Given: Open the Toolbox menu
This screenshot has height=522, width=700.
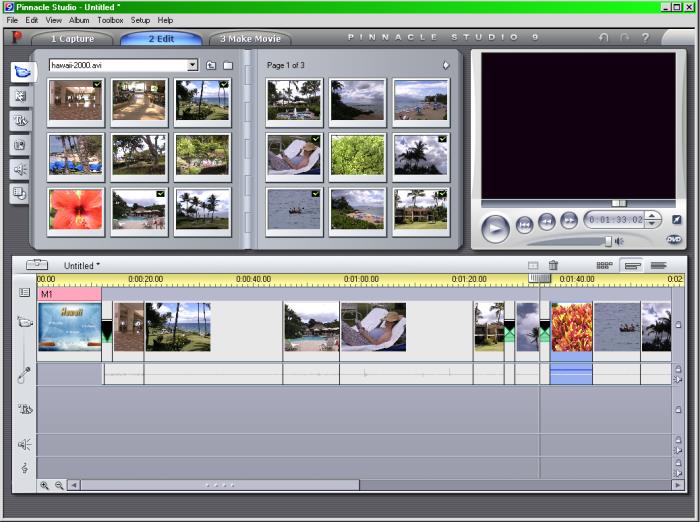Looking at the screenshot, I should 110,20.
